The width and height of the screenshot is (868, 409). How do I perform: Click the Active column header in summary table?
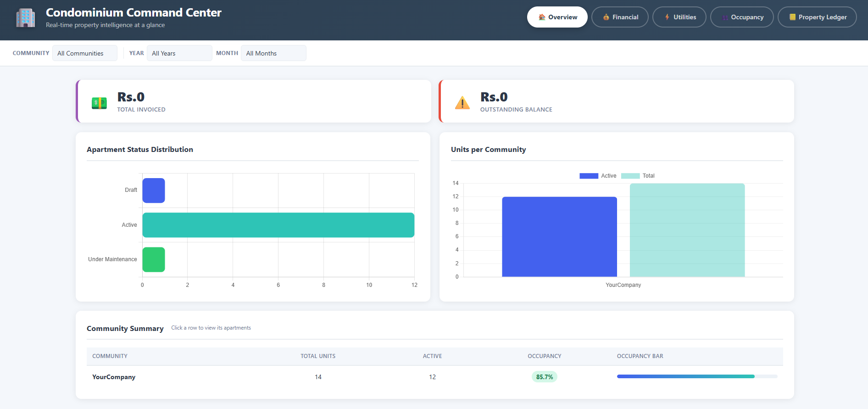coord(432,356)
